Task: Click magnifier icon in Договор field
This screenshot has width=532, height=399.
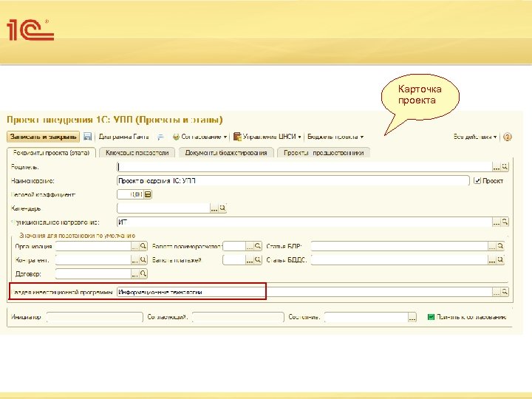Action: 143,273
